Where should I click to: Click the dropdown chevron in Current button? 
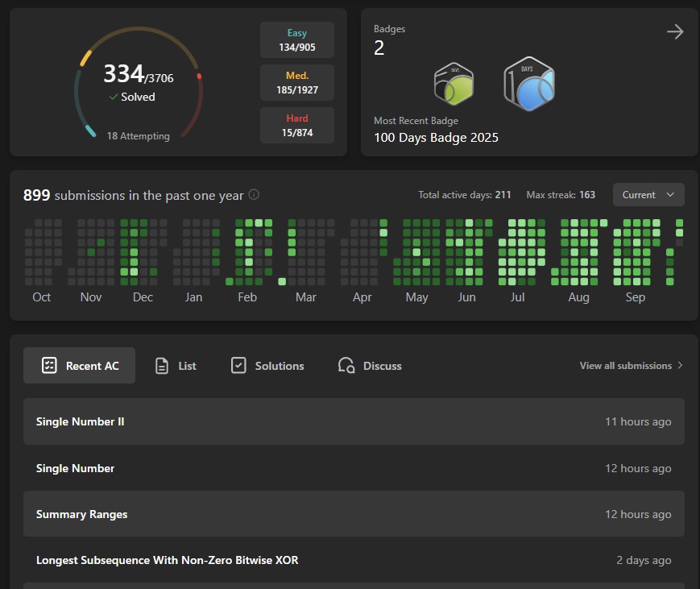click(x=669, y=195)
